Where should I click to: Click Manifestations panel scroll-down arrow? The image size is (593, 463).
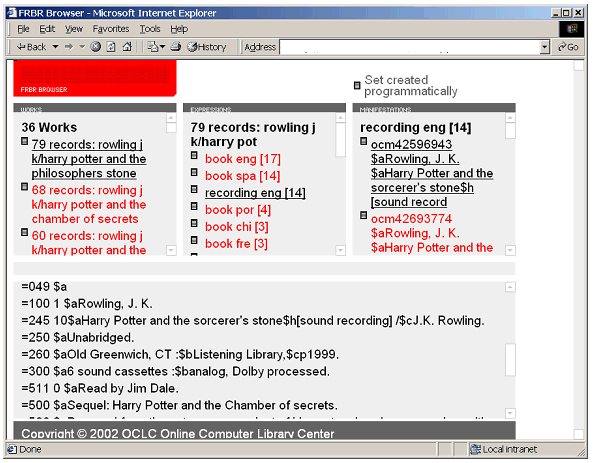click(x=511, y=250)
